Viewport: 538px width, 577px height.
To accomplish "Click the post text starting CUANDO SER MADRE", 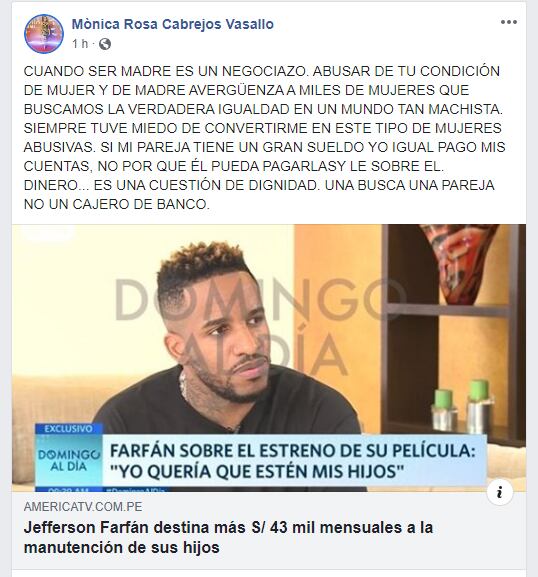I will 264,137.
